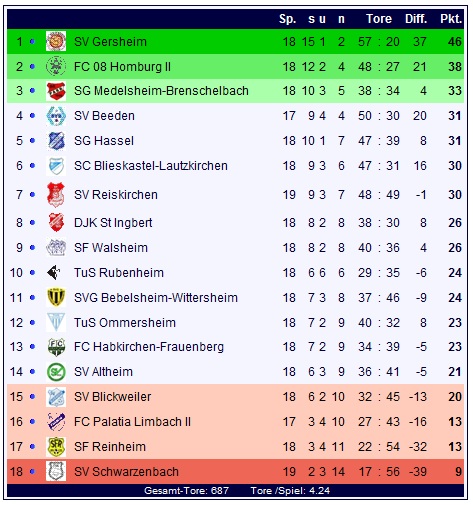473x505 pixels.
Task: Open the SV Schwarzenbach team link
Action: [x=126, y=472]
